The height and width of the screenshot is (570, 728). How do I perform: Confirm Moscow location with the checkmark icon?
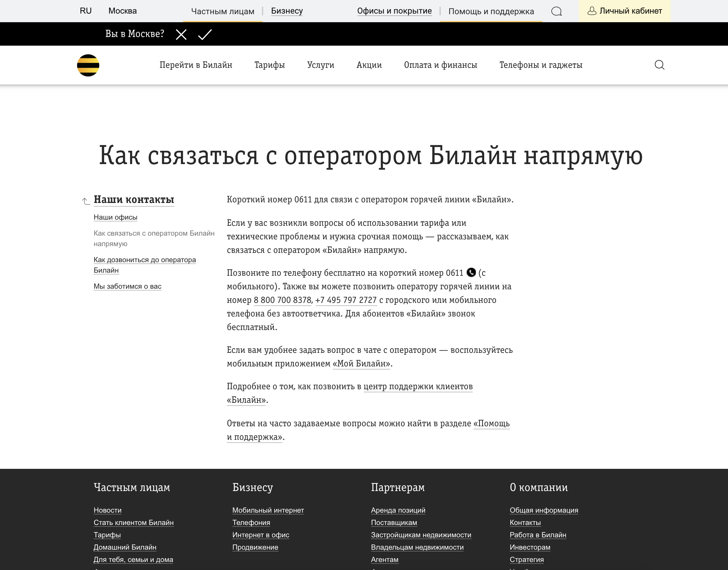204,34
